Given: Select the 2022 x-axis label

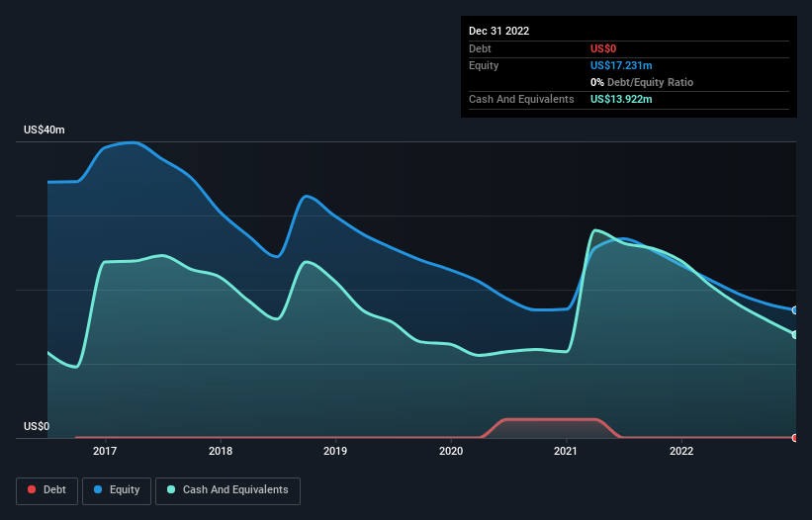Looking at the screenshot, I should (x=681, y=451).
